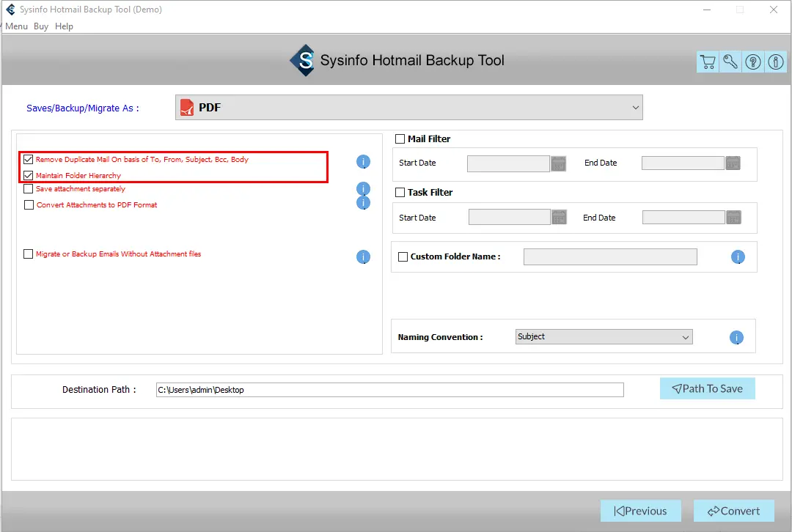The image size is (792, 532).
Task: Show info for Migrate Without Attachment files
Action: point(363,257)
